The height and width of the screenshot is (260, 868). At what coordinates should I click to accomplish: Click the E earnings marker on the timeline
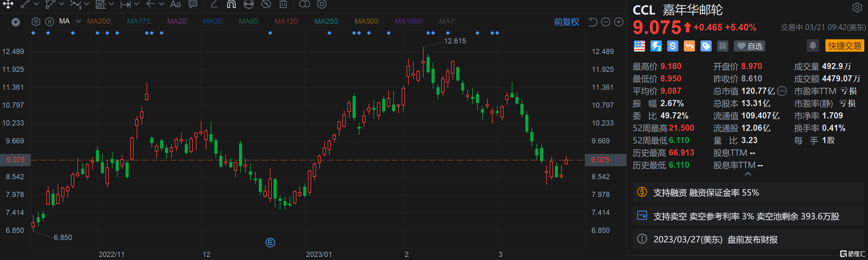point(270,242)
